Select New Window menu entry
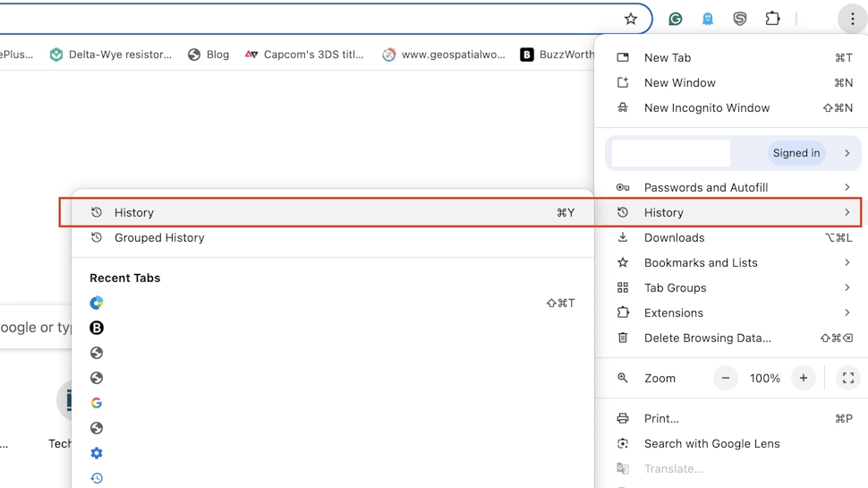The image size is (868, 488). pyautogui.click(x=731, y=82)
